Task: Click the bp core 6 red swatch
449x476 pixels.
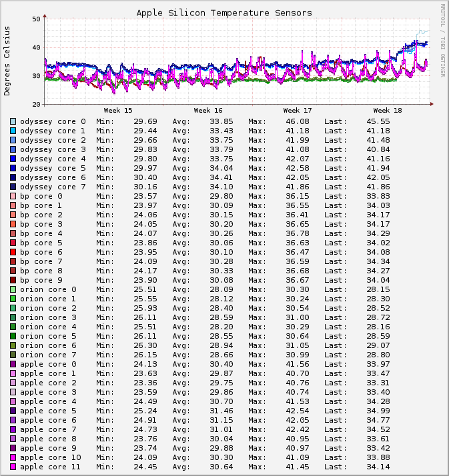Action: (x=13, y=252)
